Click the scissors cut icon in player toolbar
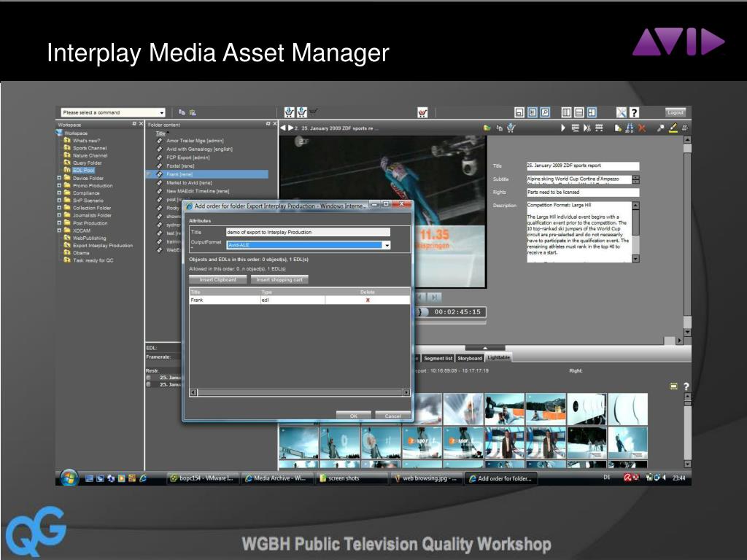747x560 pixels. 587,128
